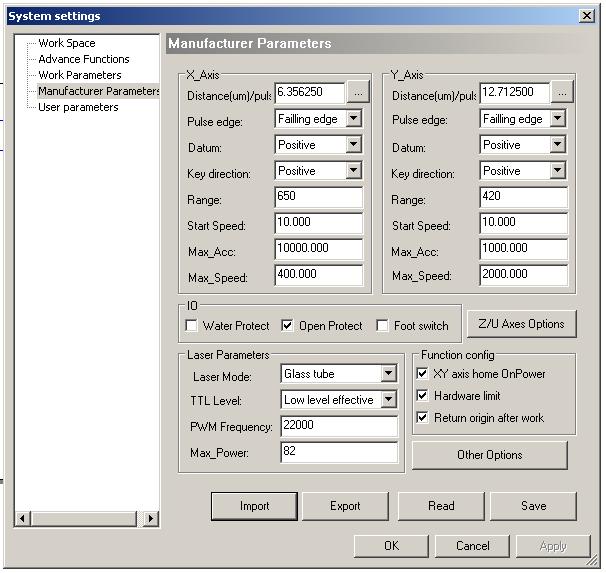606x573 pixels.
Task: Open the X_Axis Pulse edge dropdown
Action: 352,119
